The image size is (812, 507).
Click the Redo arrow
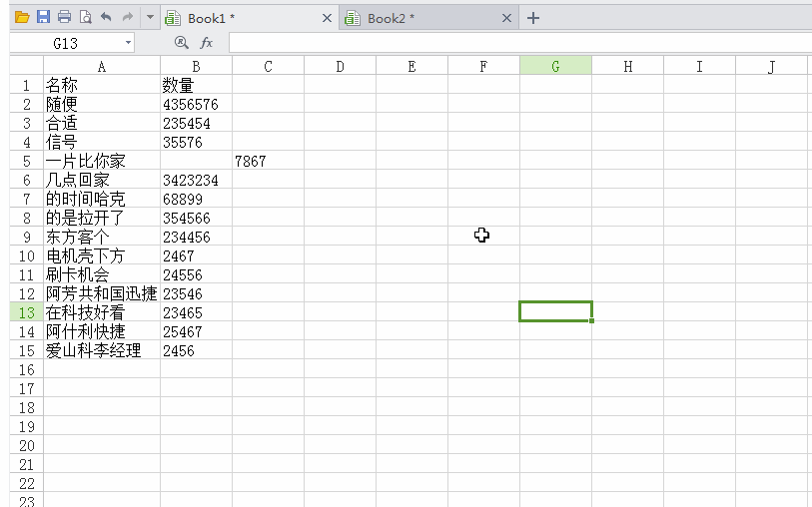[128, 17]
